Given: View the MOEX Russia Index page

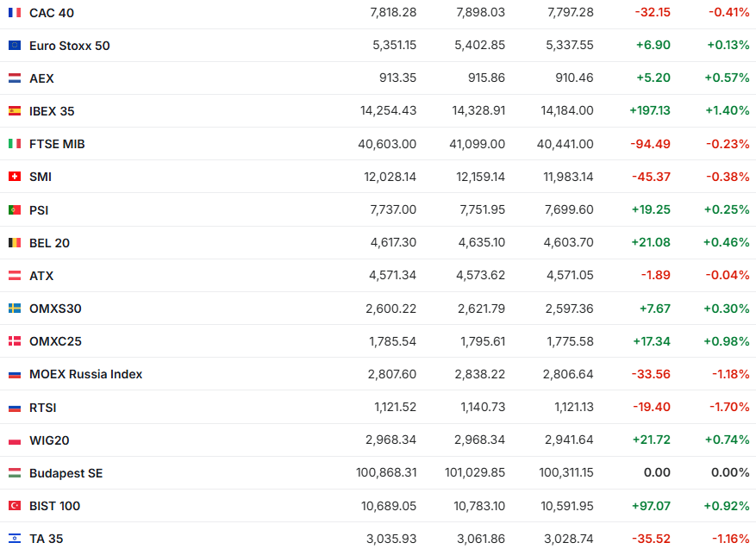Looking at the screenshot, I should (x=85, y=374).
